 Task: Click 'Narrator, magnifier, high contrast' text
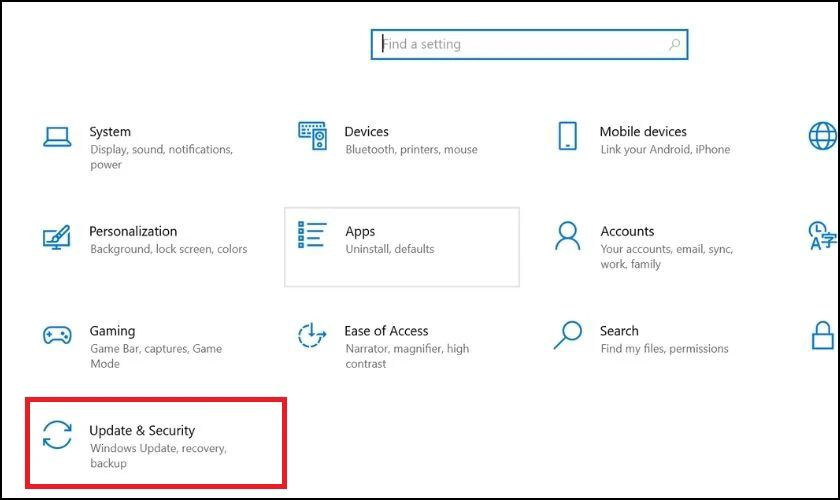407,356
